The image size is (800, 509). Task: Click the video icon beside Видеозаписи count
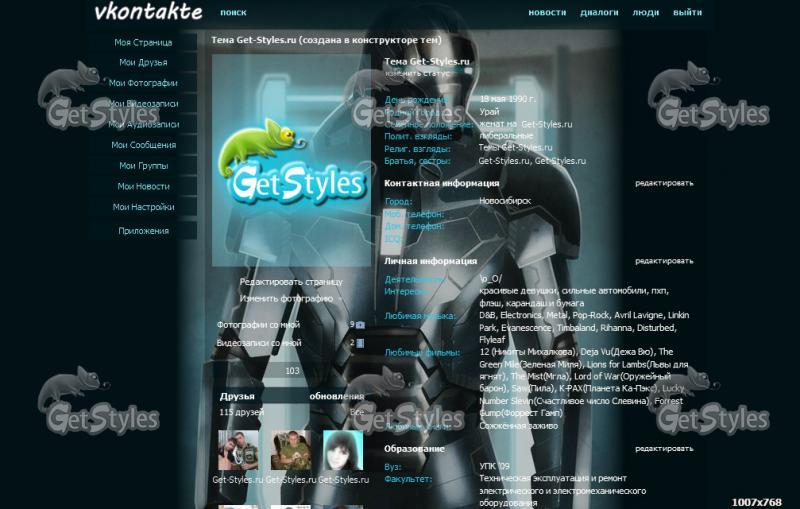(360, 343)
